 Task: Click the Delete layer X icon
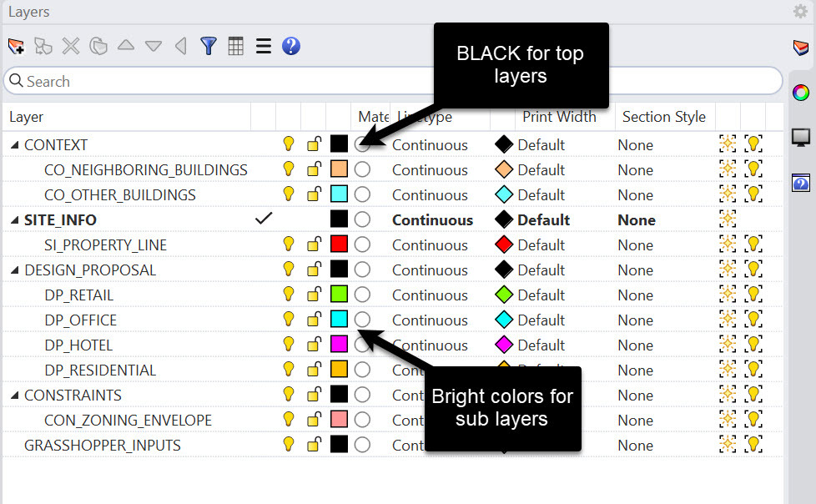[71, 47]
